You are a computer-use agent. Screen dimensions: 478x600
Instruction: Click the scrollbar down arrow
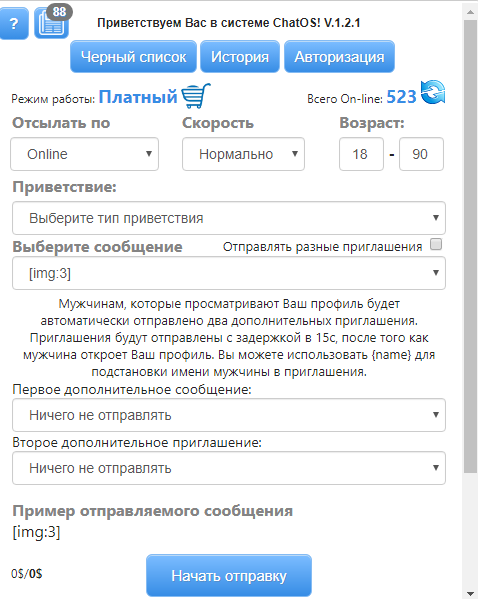pyautogui.click(x=470, y=593)
